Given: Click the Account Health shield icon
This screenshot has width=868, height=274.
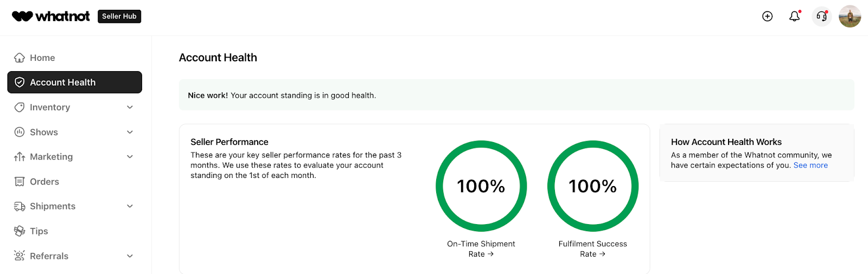Looking at the screenshot, I should coord(20,82).
